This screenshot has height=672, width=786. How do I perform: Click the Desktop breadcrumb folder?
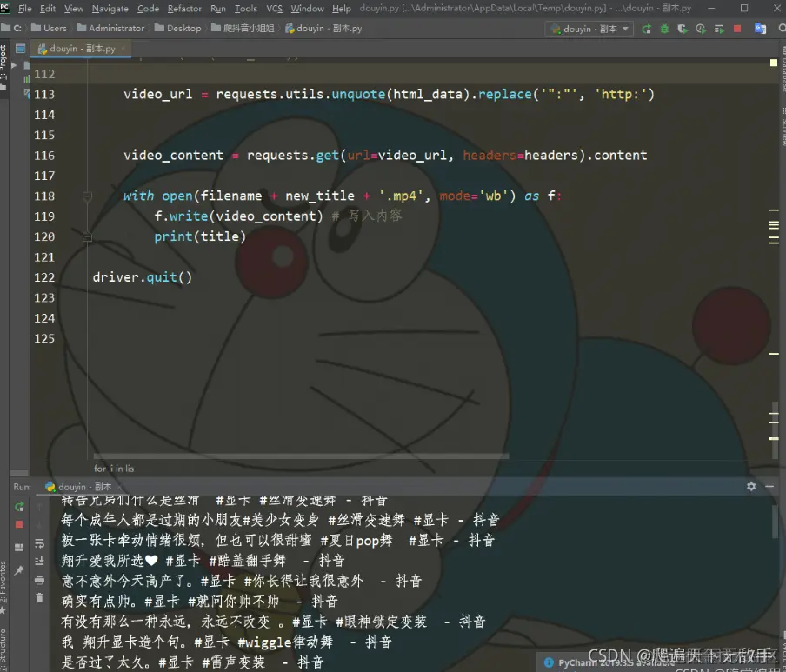tap(178, 28)
